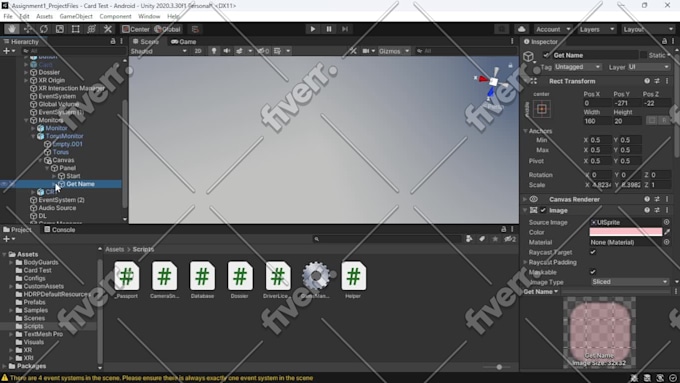This screenshot has height=383, width=680.
Task: Select the Scale tool
Action: (60, 29)
